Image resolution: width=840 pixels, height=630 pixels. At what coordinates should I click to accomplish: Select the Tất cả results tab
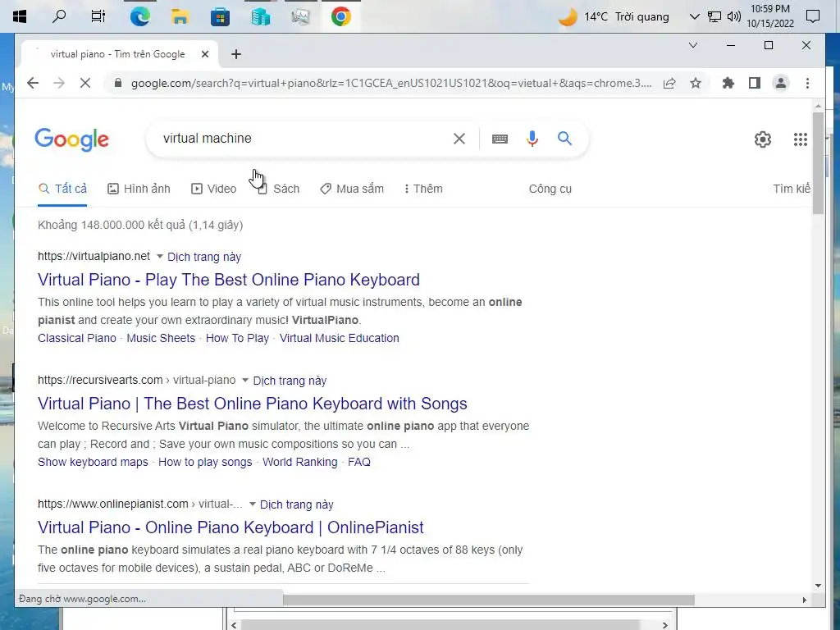(62, 189)
